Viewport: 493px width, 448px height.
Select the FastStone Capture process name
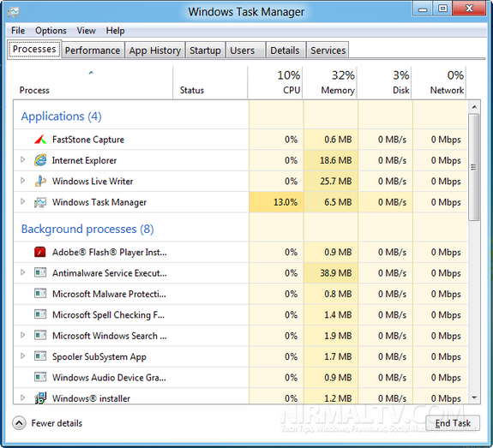tap(88, 139)
